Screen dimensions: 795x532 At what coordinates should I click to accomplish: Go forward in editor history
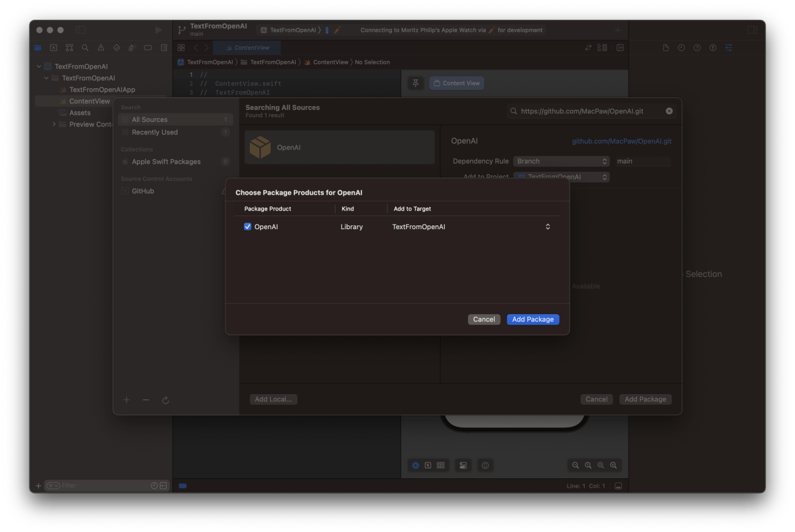click(x=206, y=48)
